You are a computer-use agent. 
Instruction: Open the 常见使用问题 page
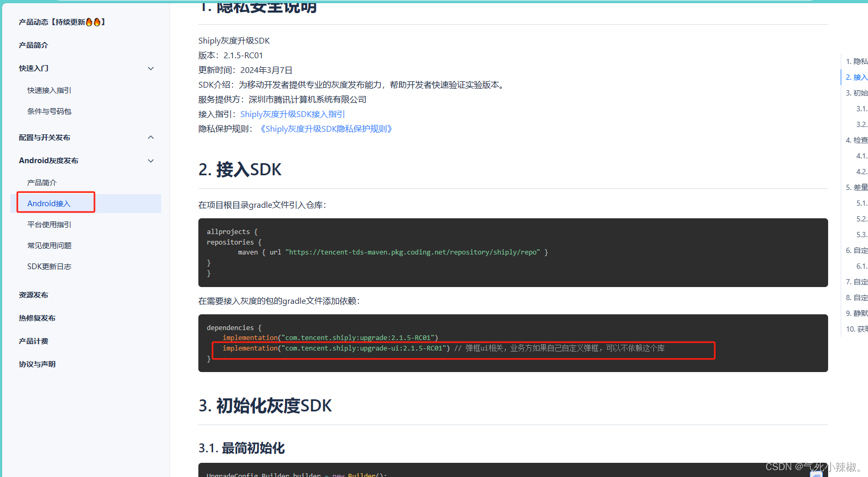coord(49,245)
